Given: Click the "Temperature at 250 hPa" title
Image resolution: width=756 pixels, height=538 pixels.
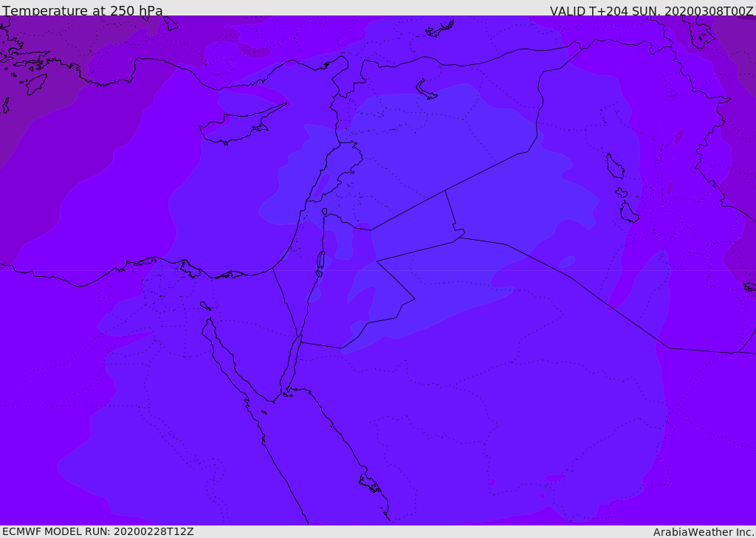Looking at the screenshot, I should click(x=83, y=11).
